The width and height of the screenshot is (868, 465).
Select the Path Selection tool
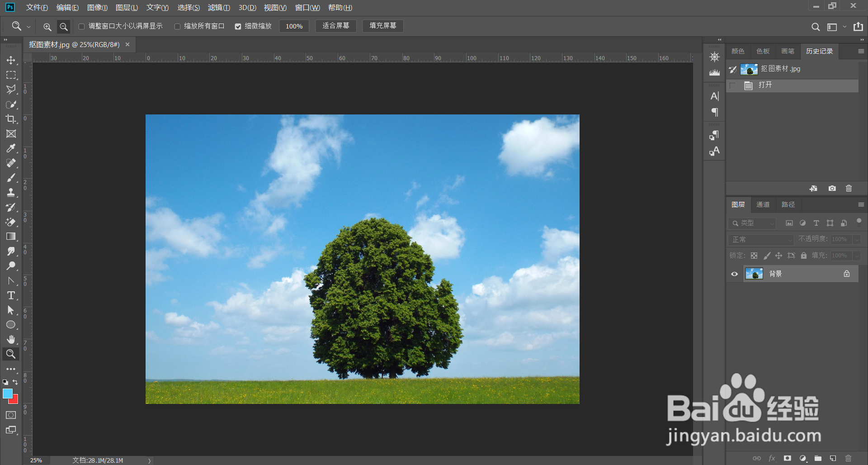click(x=11, y=310)
